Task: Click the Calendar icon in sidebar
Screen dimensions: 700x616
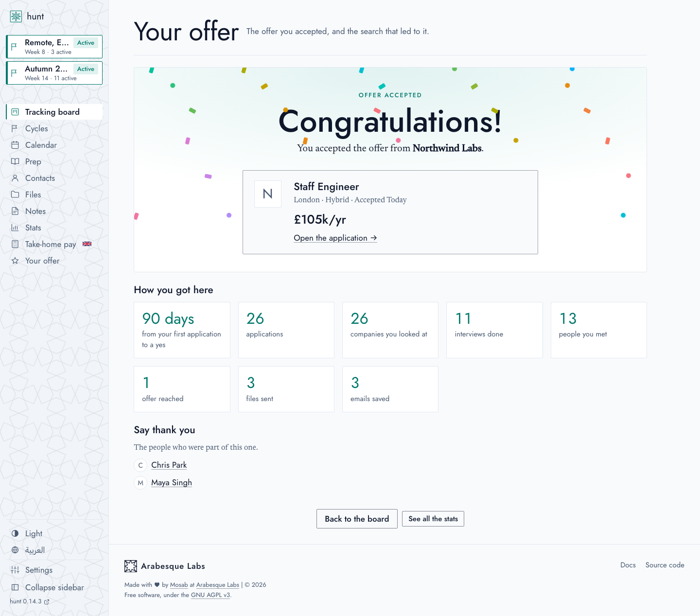Action: 15,145
